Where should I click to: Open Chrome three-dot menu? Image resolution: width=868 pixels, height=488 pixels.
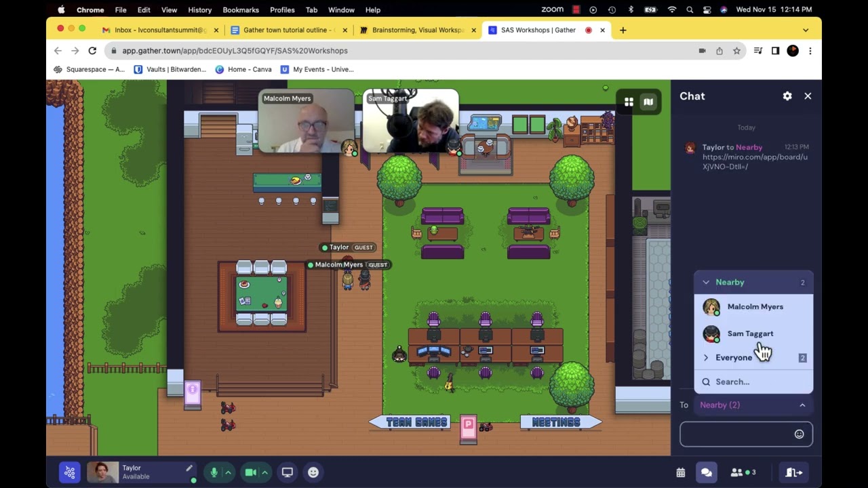tap(810, 51)
